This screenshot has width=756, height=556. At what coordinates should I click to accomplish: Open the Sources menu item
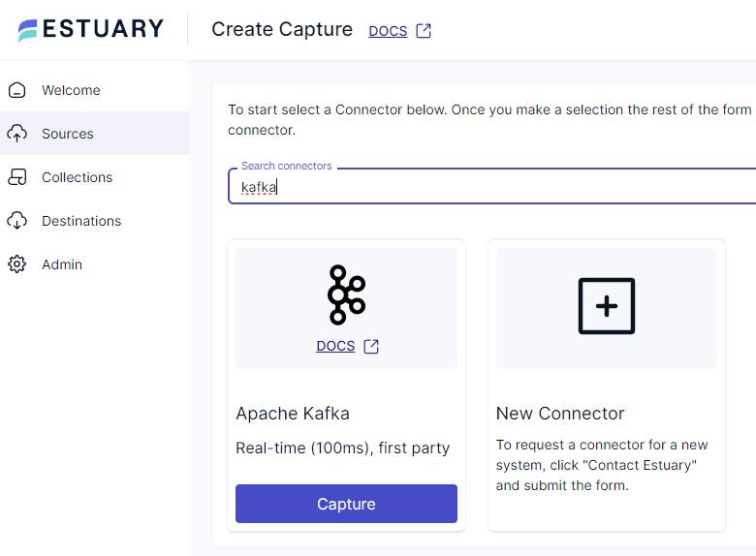tap(68, 134)
